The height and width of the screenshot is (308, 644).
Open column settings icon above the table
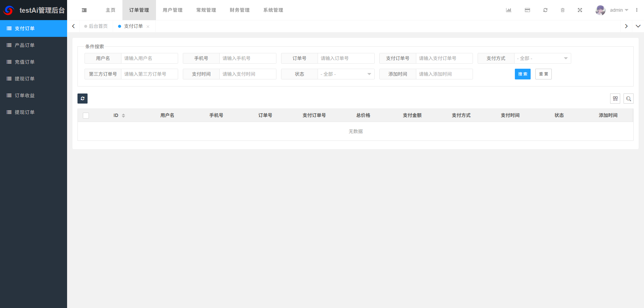click(615, 99)
